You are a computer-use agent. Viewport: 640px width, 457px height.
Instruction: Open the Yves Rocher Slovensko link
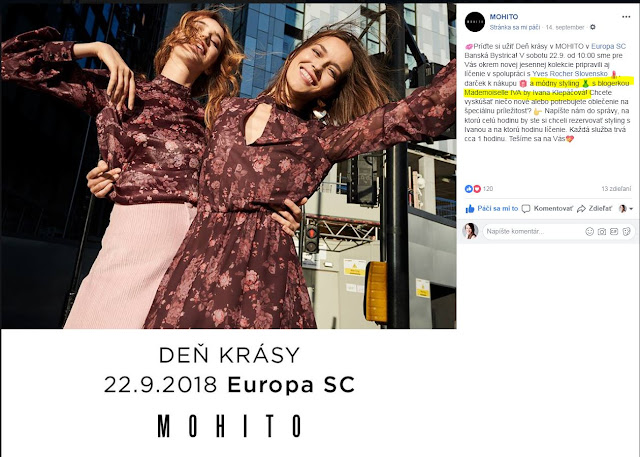[570, 74]
